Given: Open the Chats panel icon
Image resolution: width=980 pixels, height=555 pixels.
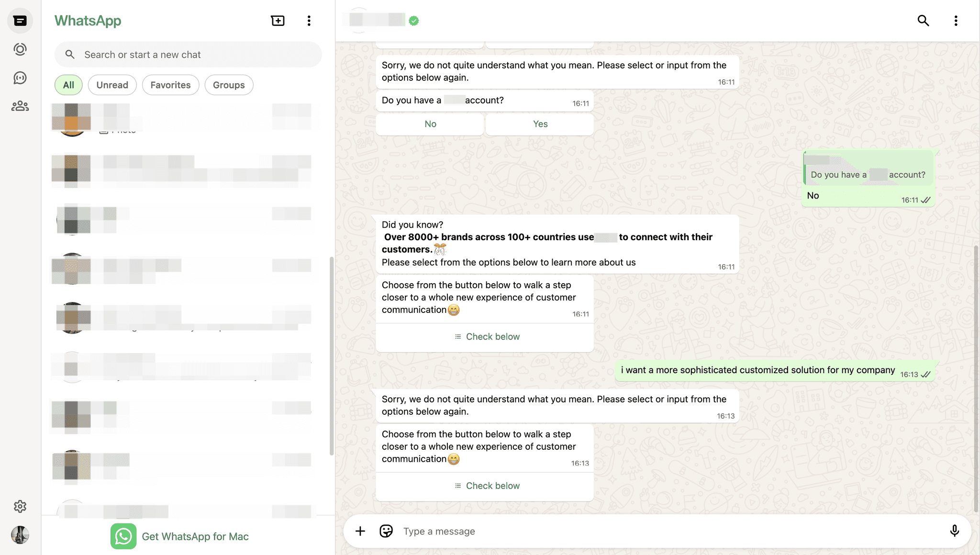Looking at the screenshot, I should pos(20,20).
